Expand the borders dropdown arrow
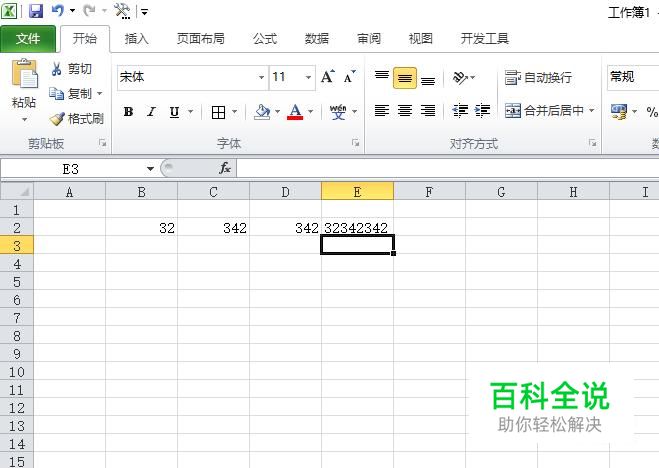659x468 pixels. coord(235,112)
